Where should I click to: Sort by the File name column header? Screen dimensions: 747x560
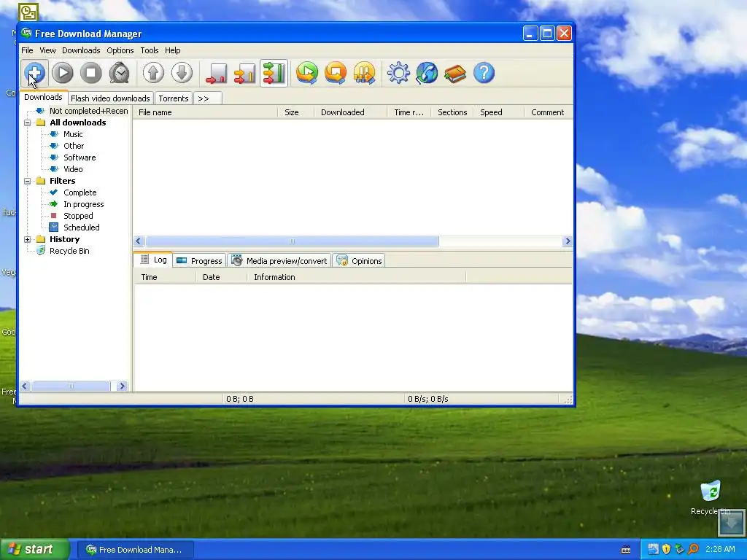click(x=205, y=112)
